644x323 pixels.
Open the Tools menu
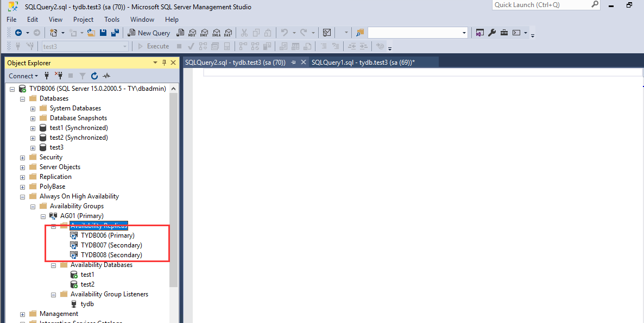(112, 20)
